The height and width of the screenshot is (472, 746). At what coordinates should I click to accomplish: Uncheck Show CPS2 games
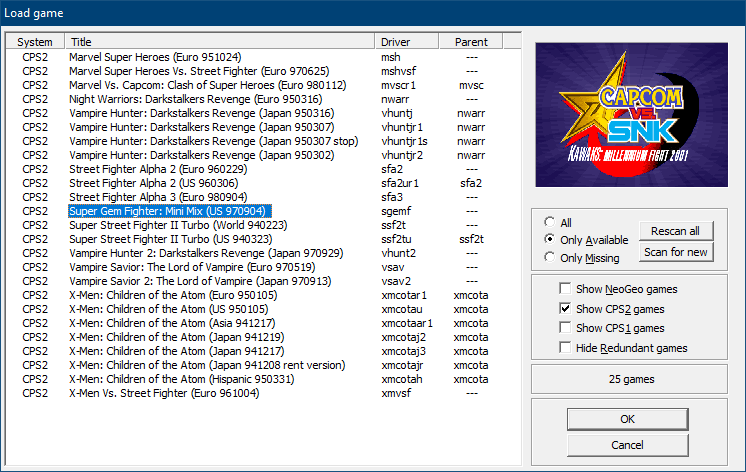pyautogui.click(x=566, y=309)
